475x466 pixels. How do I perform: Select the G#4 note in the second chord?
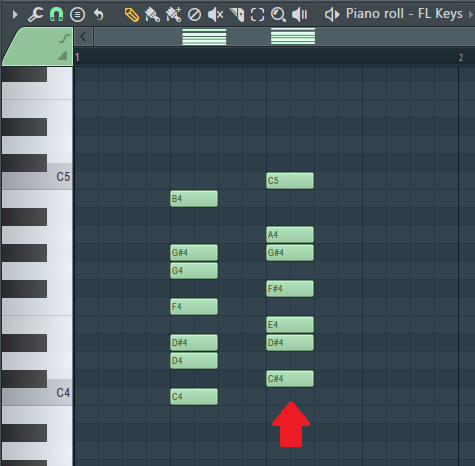(x=290, y=253)
